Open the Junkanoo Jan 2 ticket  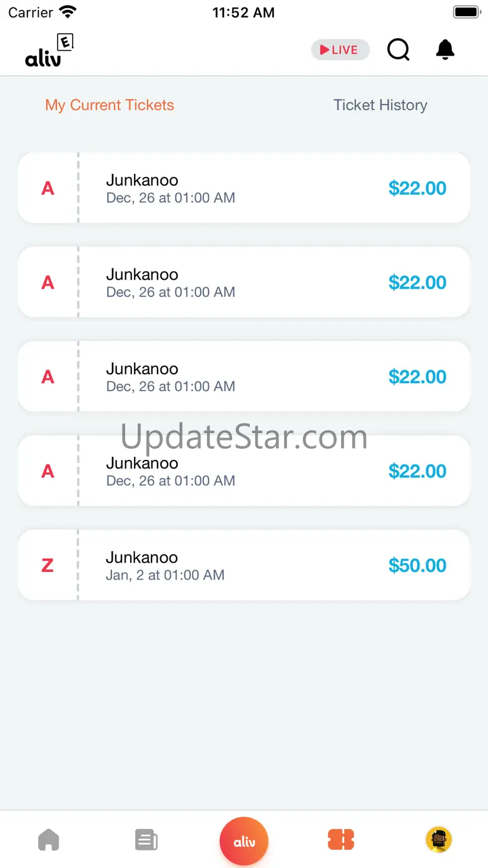(244, 566)
